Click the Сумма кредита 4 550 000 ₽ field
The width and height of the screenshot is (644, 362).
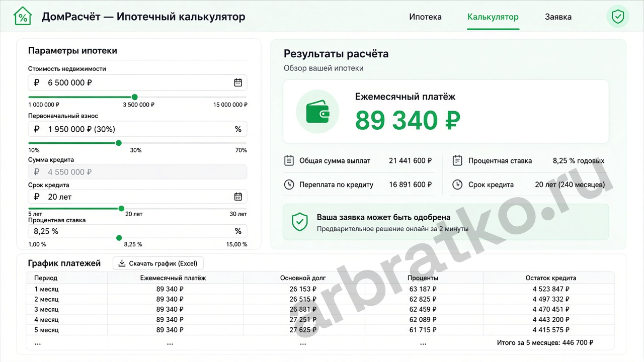pos(137,172)
